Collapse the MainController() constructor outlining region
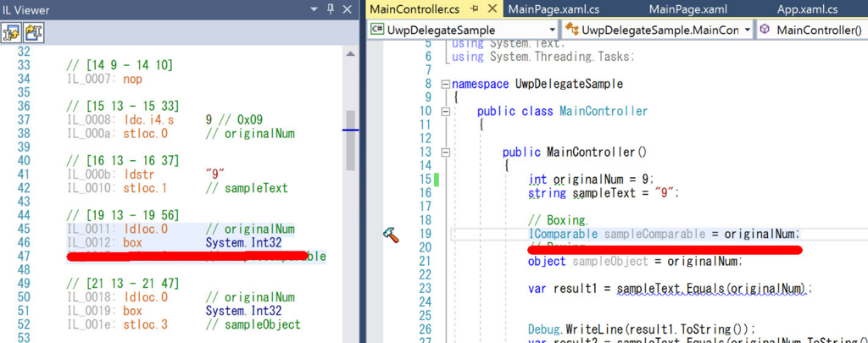This screenshot has height=343, width=868. click(x=445, y=152)
